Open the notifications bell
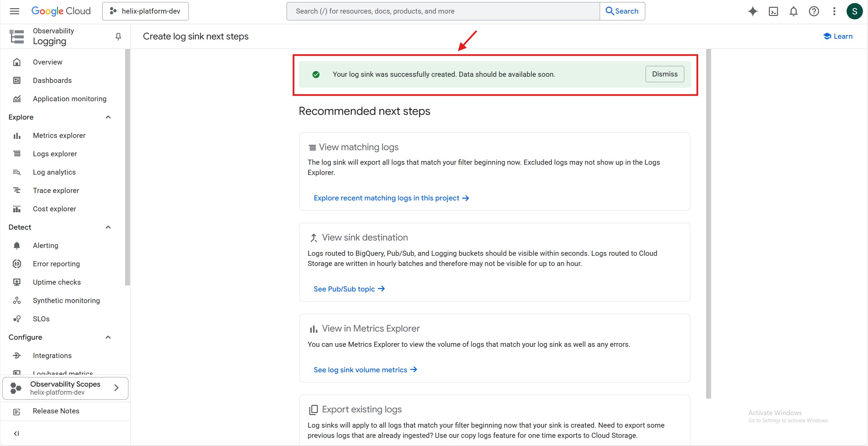 click(793, 11)
